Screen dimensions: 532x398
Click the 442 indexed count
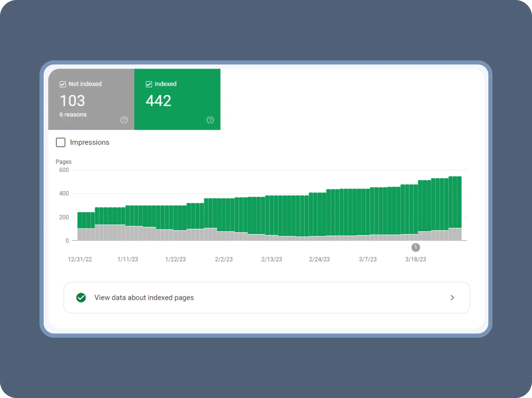(x=159, y=101)
